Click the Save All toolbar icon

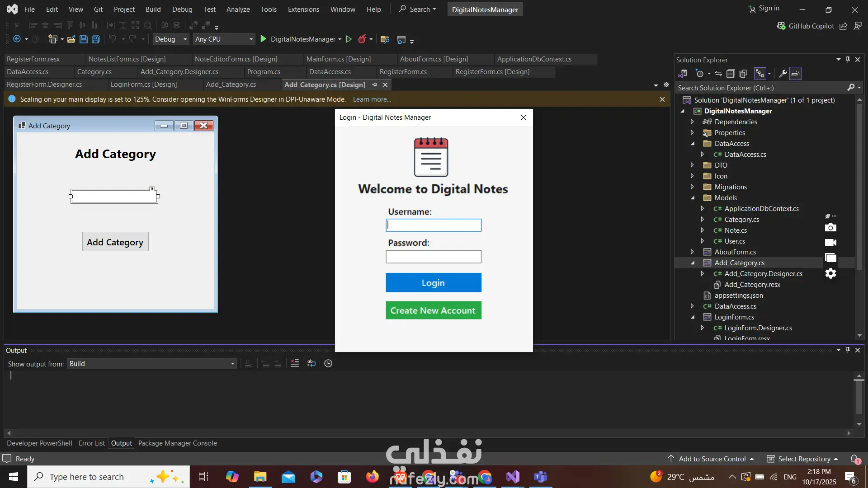click(x=95, y=39)
